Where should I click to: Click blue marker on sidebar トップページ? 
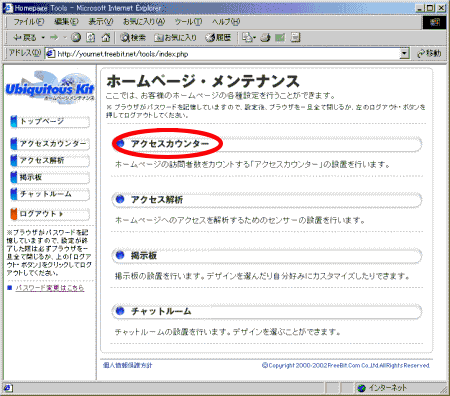[14, 121]
